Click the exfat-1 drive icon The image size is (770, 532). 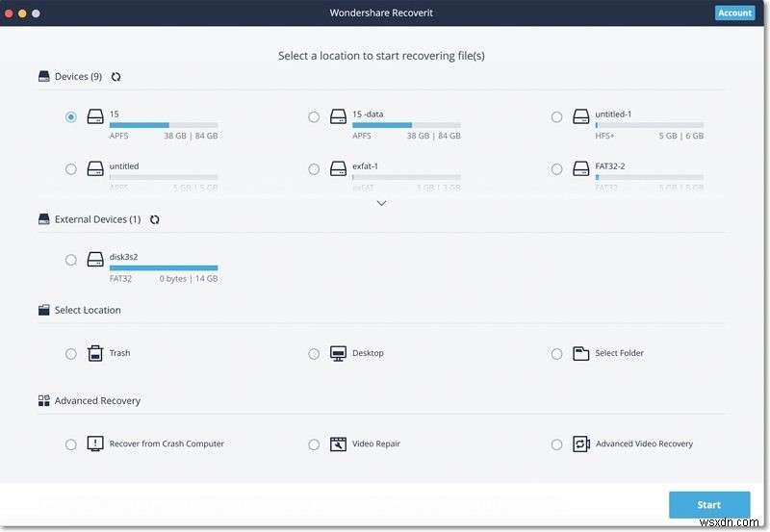(338, 168)
